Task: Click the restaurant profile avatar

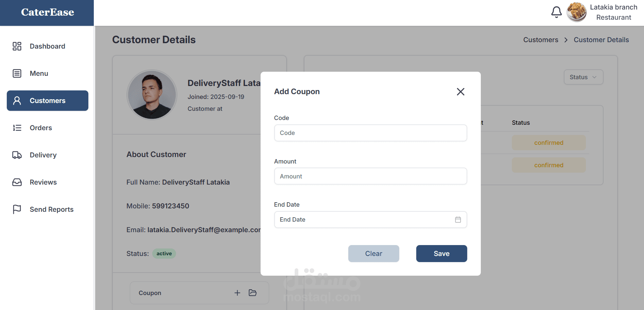Action: [x=576, y=12]
